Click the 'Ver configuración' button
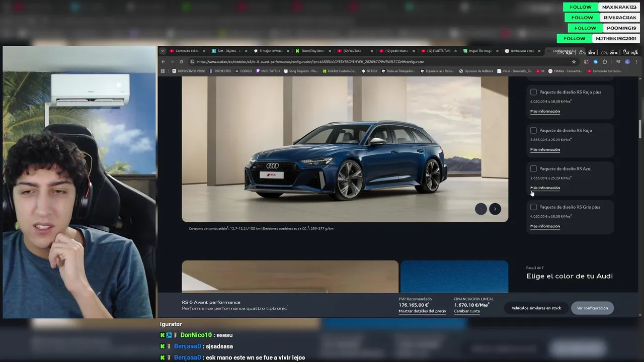The image size is (644, 362). [592, 308]
